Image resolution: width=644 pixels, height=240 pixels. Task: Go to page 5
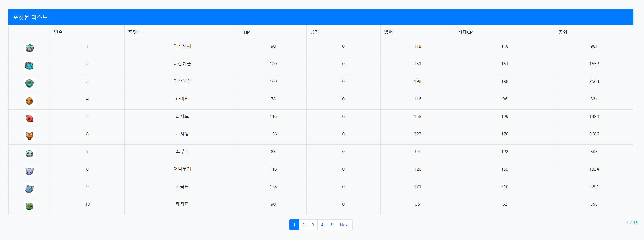coord(332,225)
